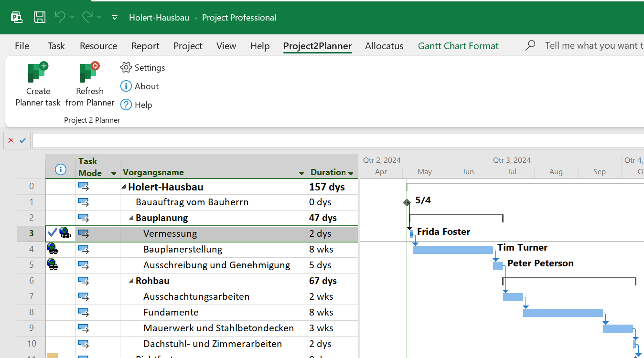This screenshot has width=644, height=358.
Task: Open Project 2 Planner Settings
Action: [143, 68]
